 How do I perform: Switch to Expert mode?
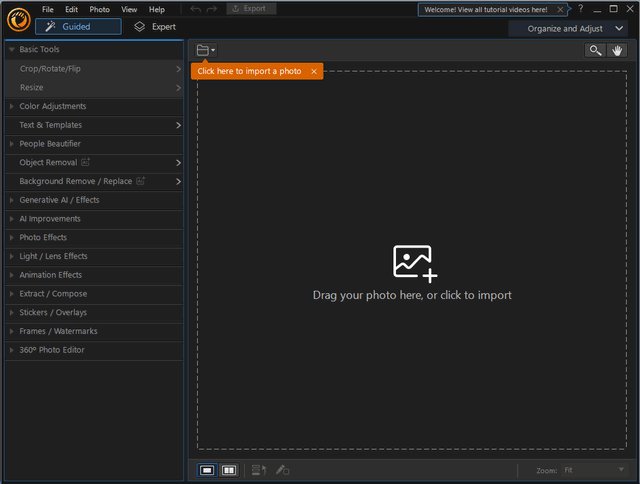click(155, 27)
